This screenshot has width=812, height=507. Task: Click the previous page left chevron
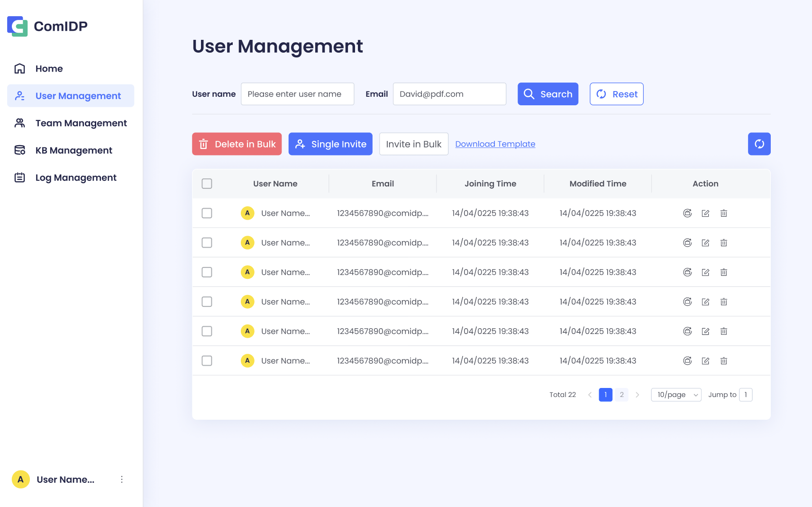tap(590, 395)
